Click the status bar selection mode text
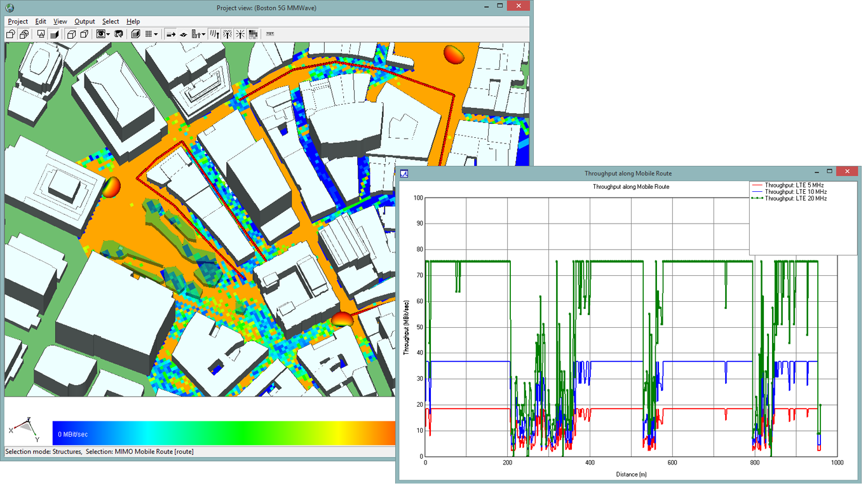Image resolution: width=868 pixels, height=488 pixels. (99, 452)
